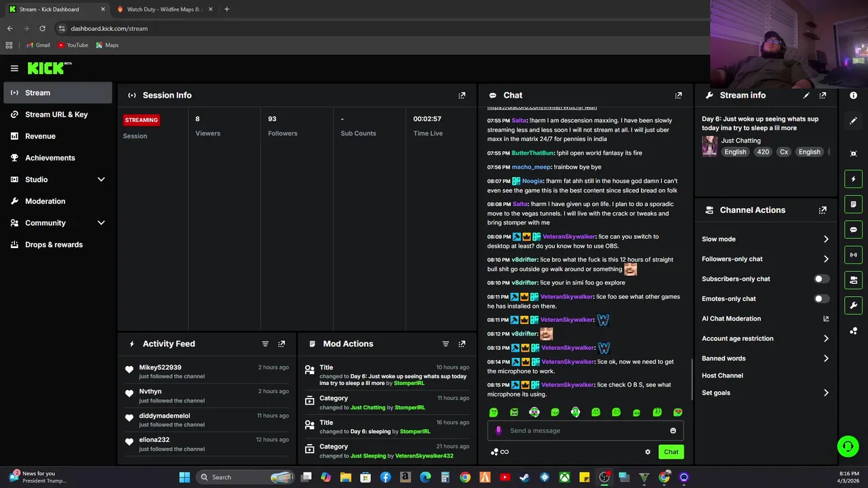
Task: Open a new browser tab
Action: (x=226, y=9)
